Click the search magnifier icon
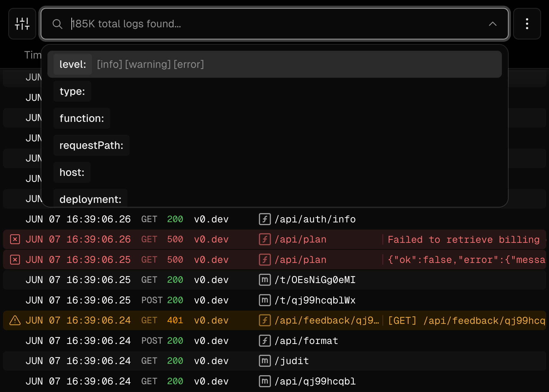This screenshot has height=392, width=549. [x=58, y=24]
